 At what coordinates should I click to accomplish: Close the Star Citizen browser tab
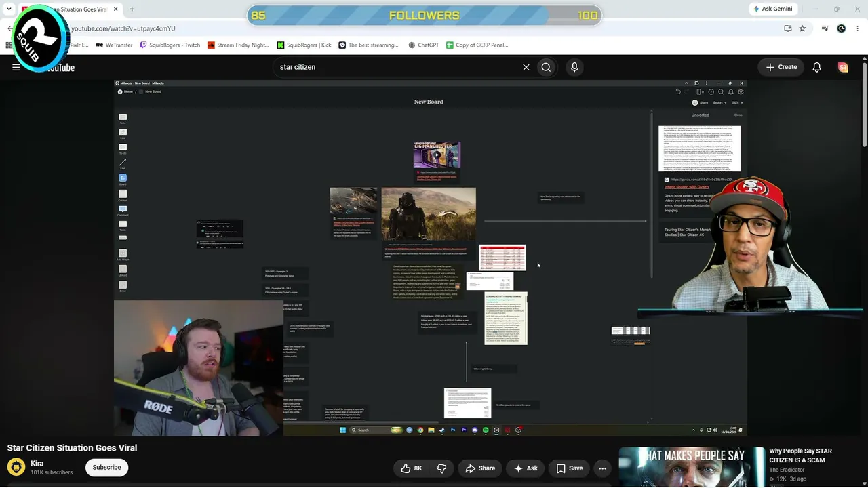[115, 9]
